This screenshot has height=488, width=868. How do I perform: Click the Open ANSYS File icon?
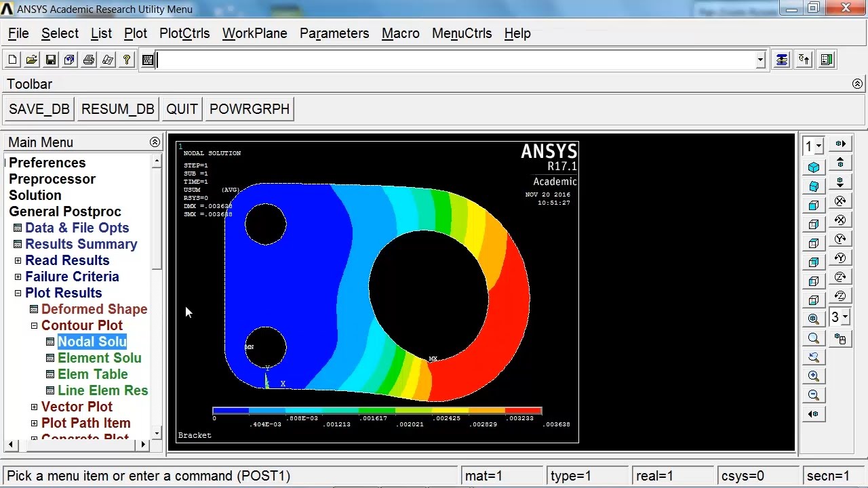31,60
